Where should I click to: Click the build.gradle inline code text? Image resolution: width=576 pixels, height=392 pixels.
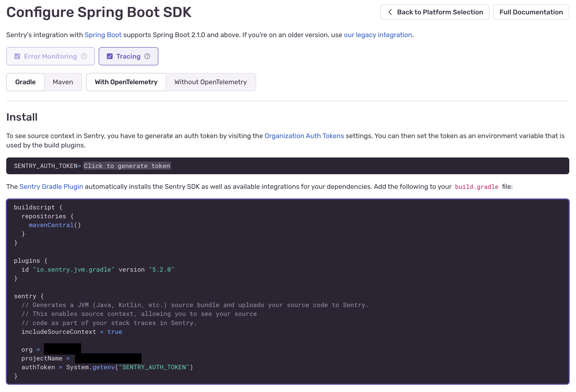pyautogui.click(x=476, y=187)
